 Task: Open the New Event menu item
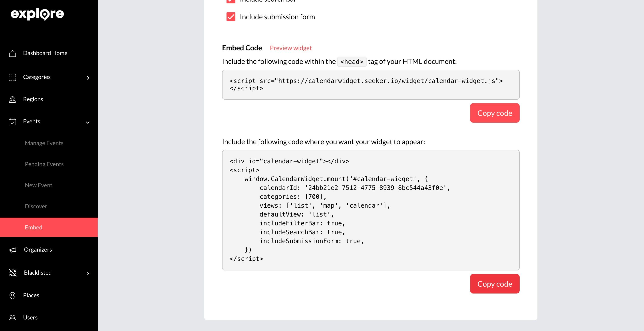[x=38, y=185]
